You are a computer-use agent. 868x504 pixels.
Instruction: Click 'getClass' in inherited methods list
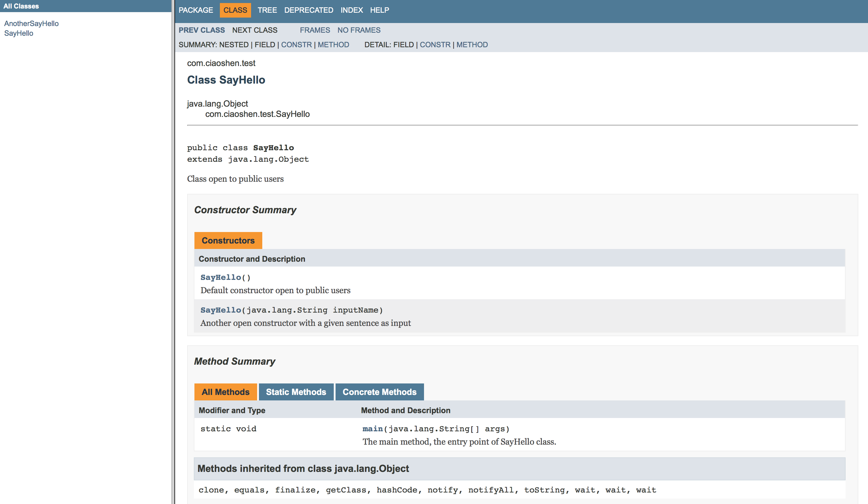coord(346,490)
